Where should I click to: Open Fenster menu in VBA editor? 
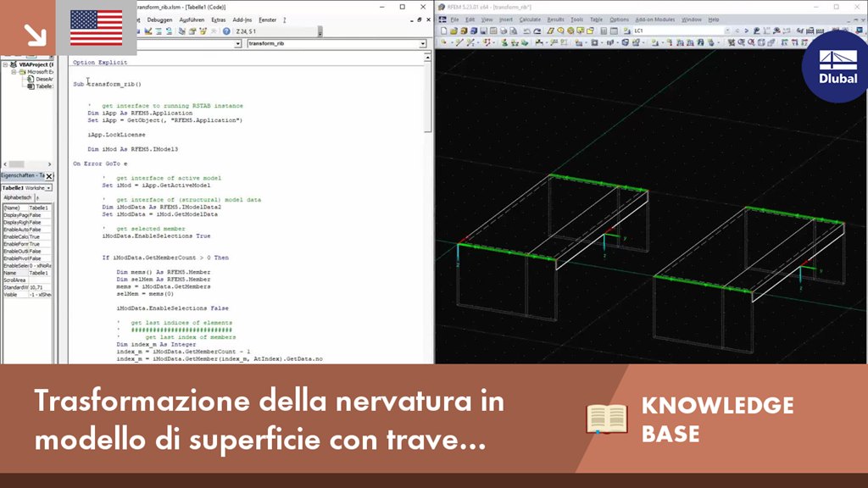point(268,20)
